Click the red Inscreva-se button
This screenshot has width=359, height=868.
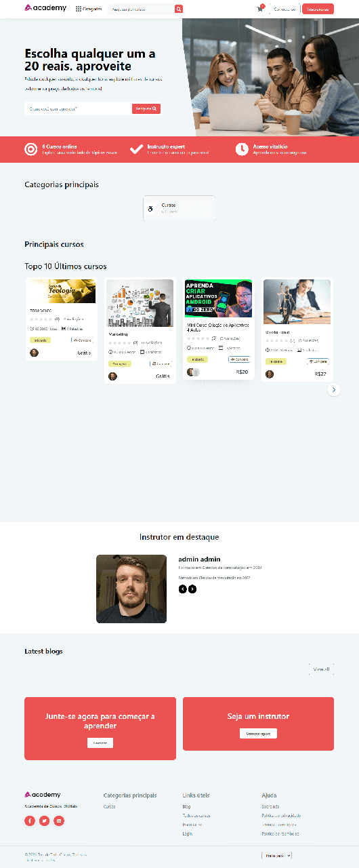(318, 9)
